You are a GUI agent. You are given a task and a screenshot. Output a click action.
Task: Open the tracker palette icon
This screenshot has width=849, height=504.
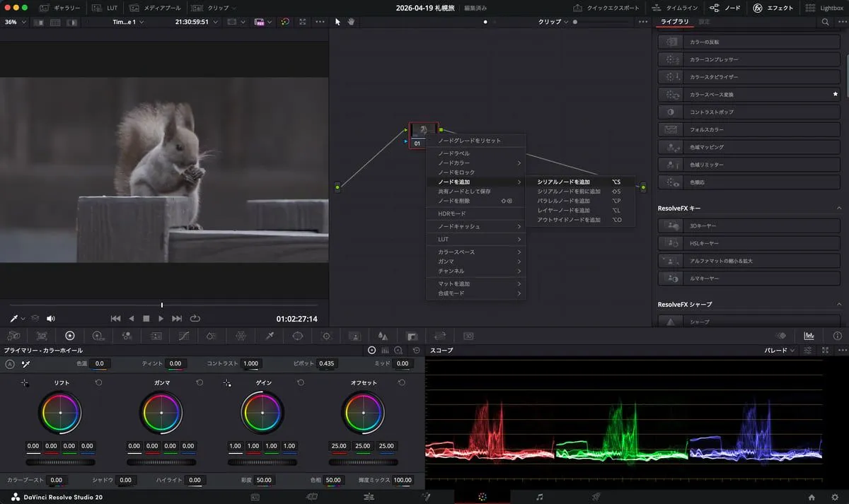[326, 336]
